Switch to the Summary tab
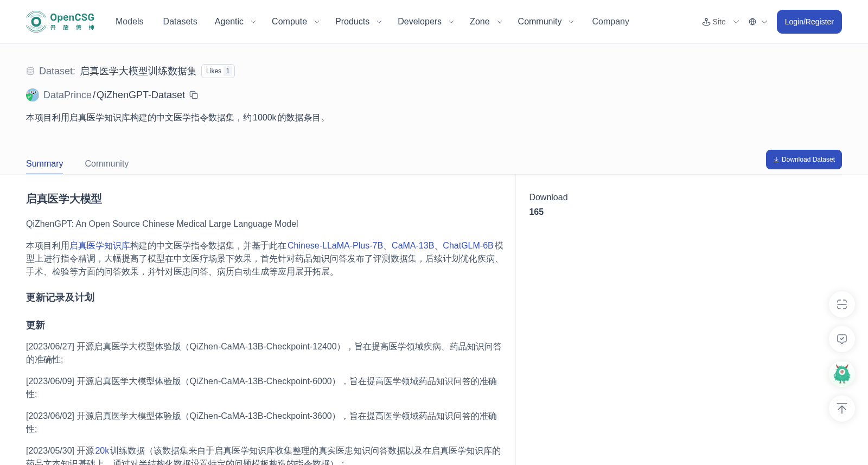Screen dimensions: 868x465 [44, 163]
